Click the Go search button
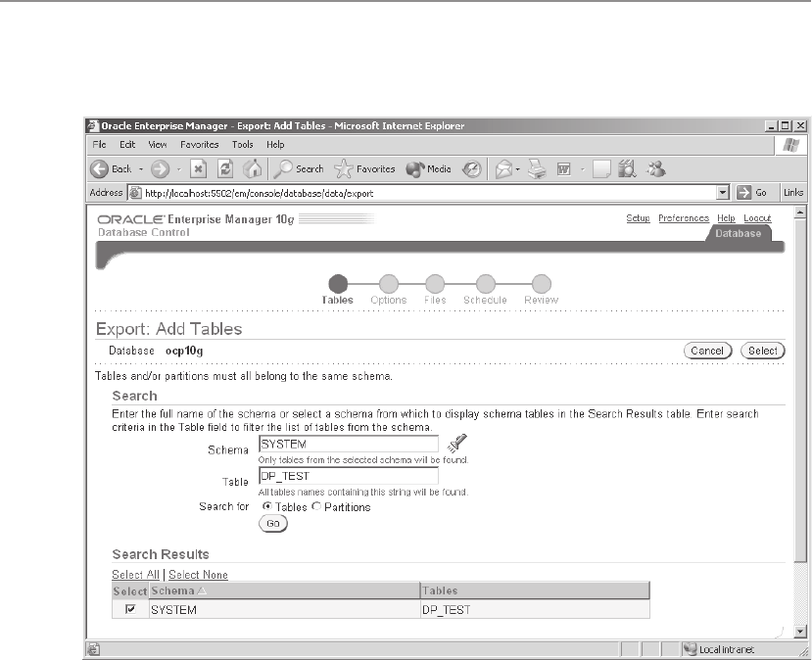 coord(273,523)
